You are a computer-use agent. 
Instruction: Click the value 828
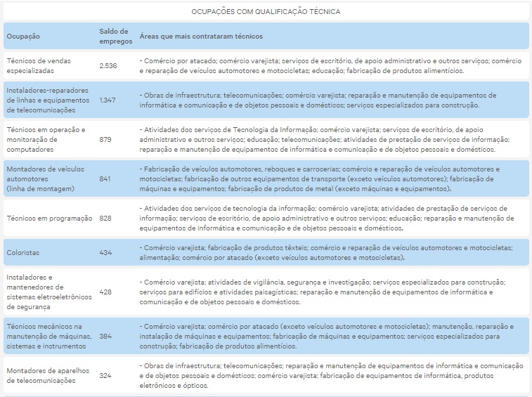(x=105, y=219)
